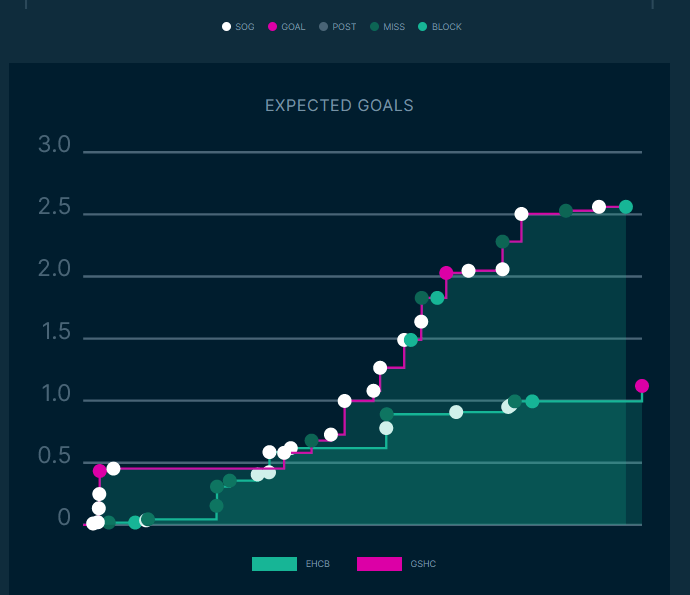Viewport: 690px width, 595px height.
Task: Click the dark green MISS legend dot
Action: click(x=373, y=27)
